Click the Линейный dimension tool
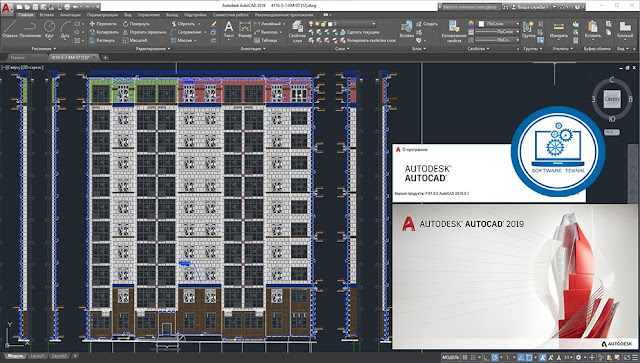 click(267, 24)
